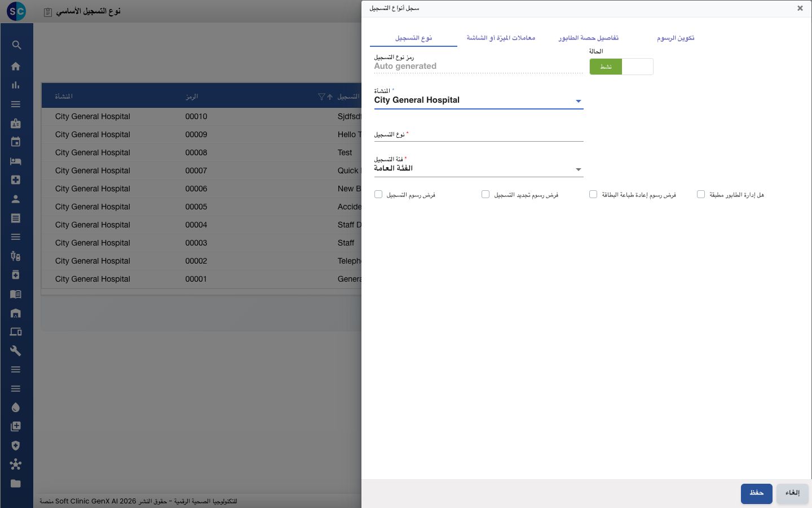Screen dimensions: 812x508
Task: Click the المنشأة column header
Action: point(64,97)
